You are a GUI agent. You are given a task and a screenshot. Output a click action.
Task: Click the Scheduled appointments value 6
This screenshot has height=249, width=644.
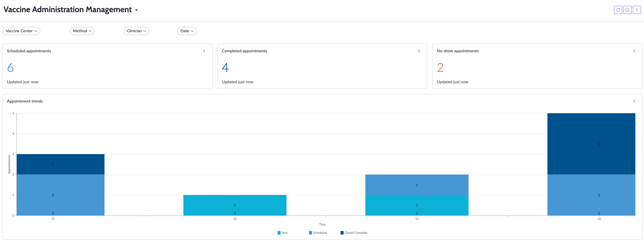coord(10,68)
